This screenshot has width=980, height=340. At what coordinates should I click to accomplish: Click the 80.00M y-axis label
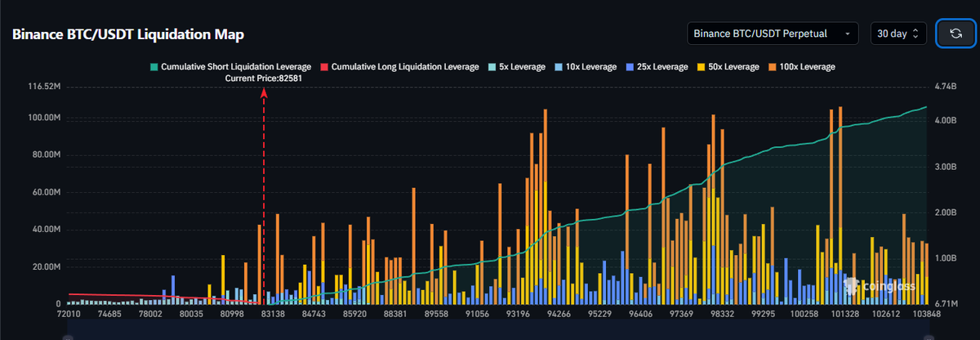click(47, 155)
